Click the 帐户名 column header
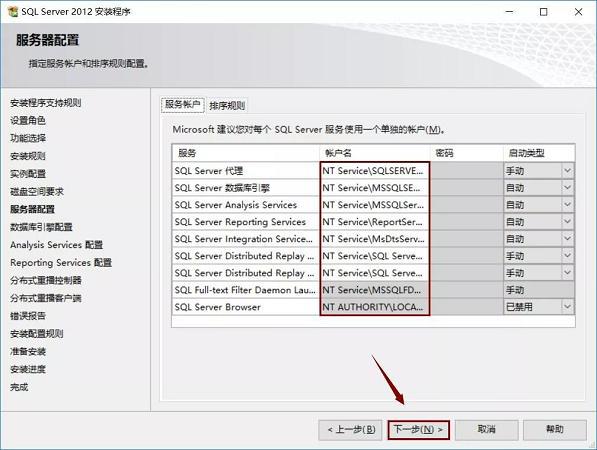597x450 pixels. (x=375, y=153)
